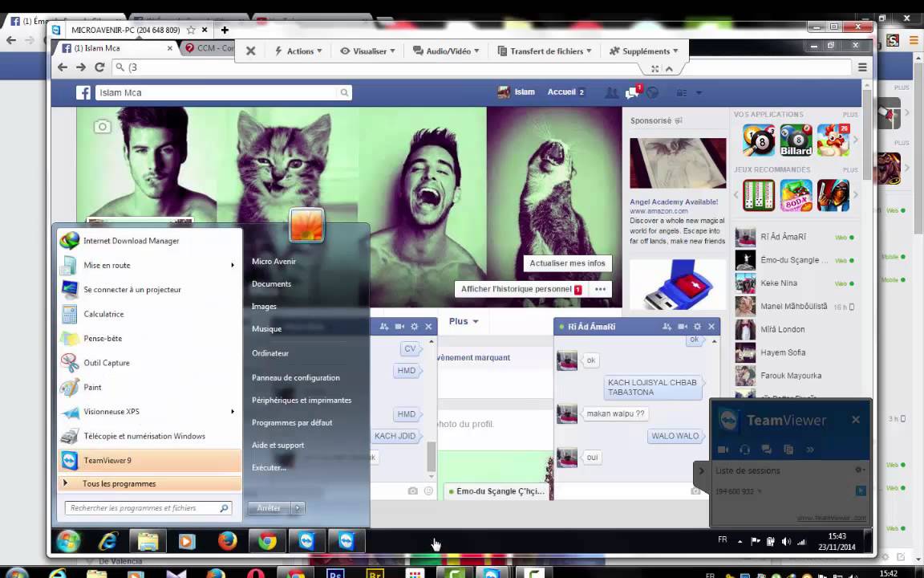924x578 pixels.
Task: Open the three-dots menu on cover photo
Action: coord(601,289)
